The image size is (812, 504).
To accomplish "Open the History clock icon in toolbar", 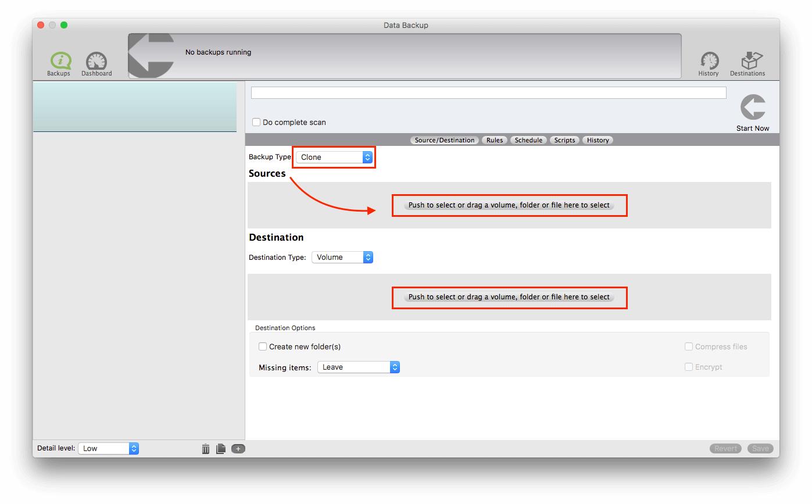I will pyautogui.click(x=709, y=62).
